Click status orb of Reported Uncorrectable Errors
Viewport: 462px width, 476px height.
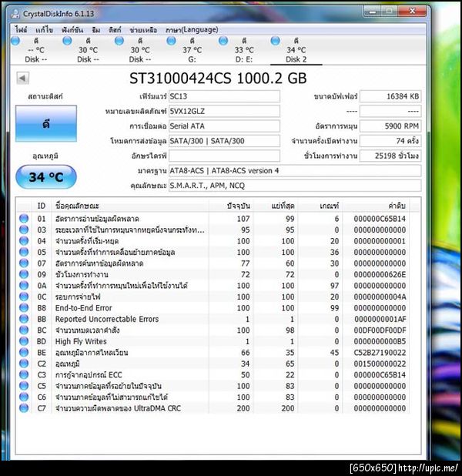pos(24,319)
